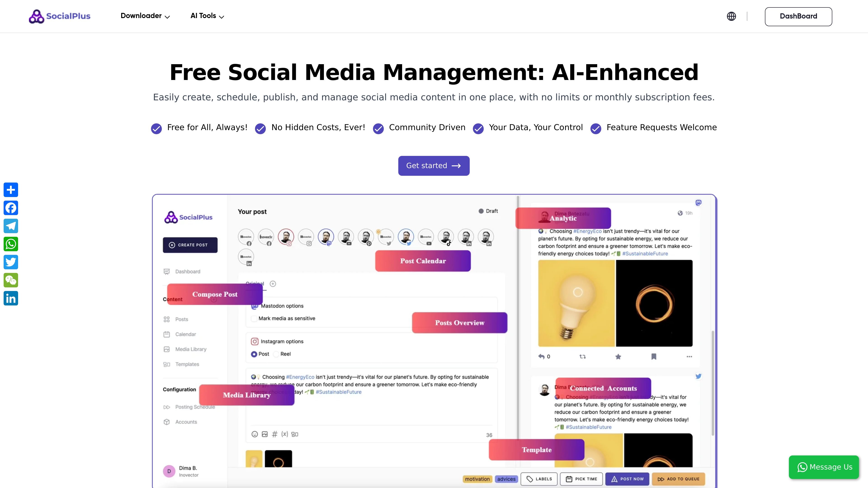Viewport: 868px width, 488px height.
Task: Select the Reel radio option
Action: tap(276, 354)
